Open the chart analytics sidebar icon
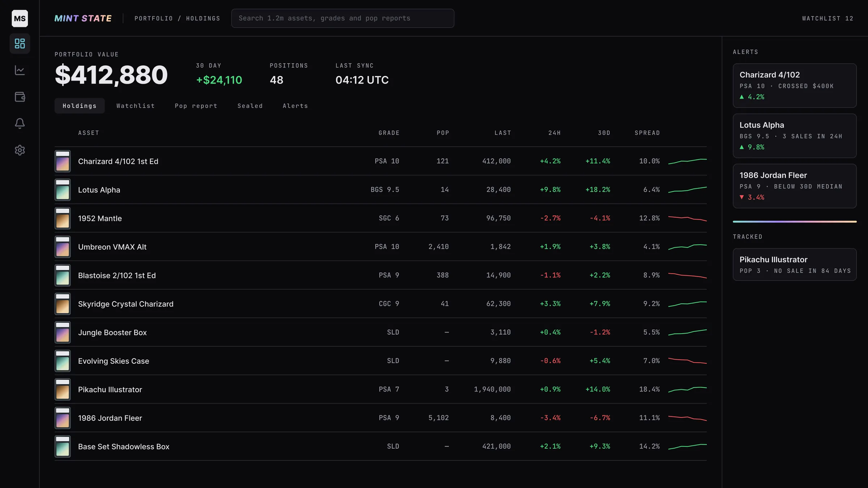The height and width of the screenshot is (488, 868). click(20, 70)
